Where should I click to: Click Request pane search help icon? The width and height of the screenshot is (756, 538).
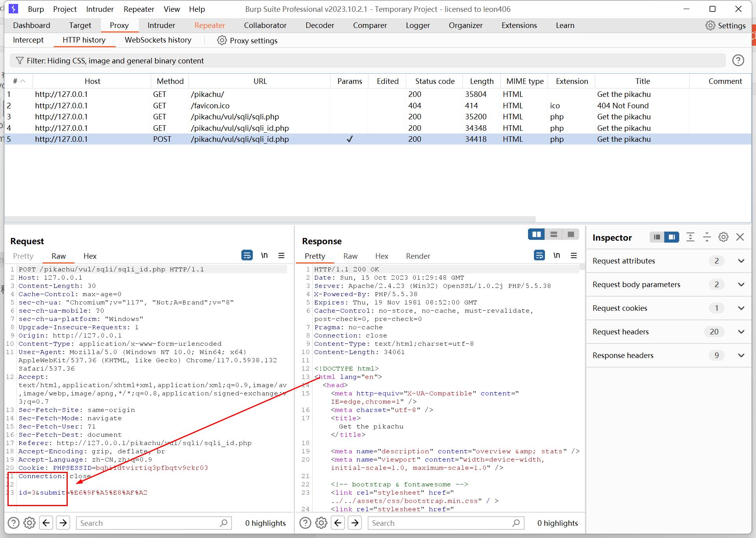13,523
